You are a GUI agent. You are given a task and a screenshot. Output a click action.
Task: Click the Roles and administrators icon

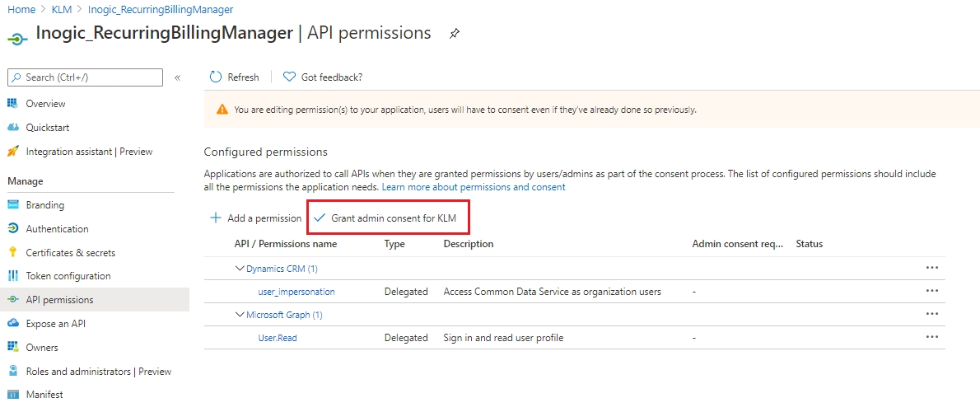point(12,372)
